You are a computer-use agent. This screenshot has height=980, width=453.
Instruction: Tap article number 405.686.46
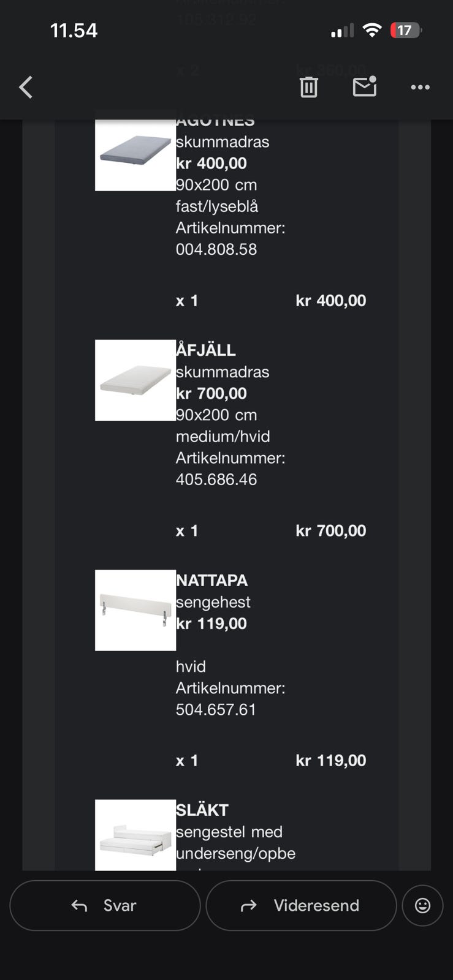(x=216, y=479)
